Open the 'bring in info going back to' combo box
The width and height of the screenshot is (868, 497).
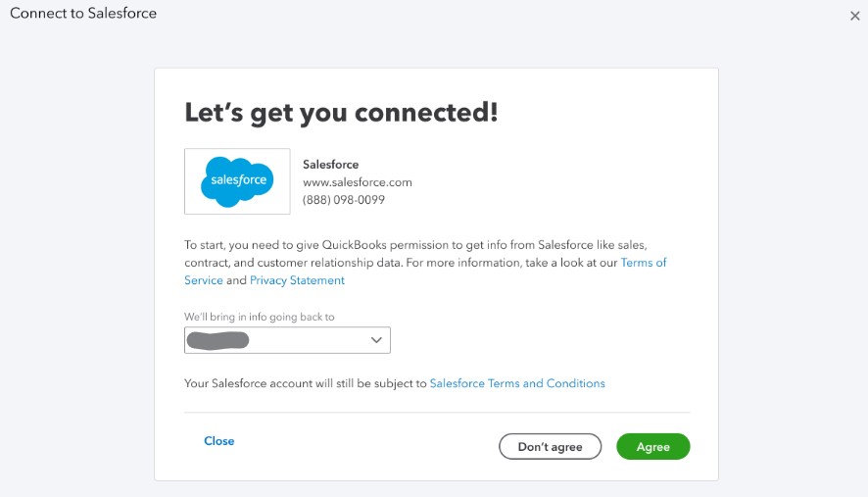tap(287, 340)
